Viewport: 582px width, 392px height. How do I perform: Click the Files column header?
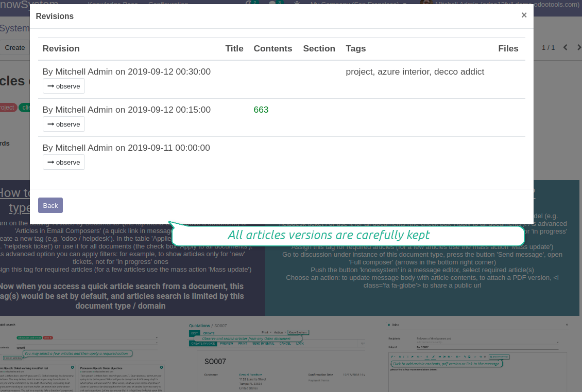pos(508,48)
